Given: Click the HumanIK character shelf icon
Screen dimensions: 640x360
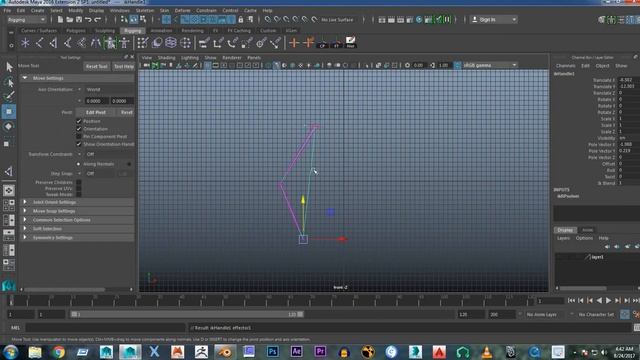Looking at the screenshot, I should point(124,42).
